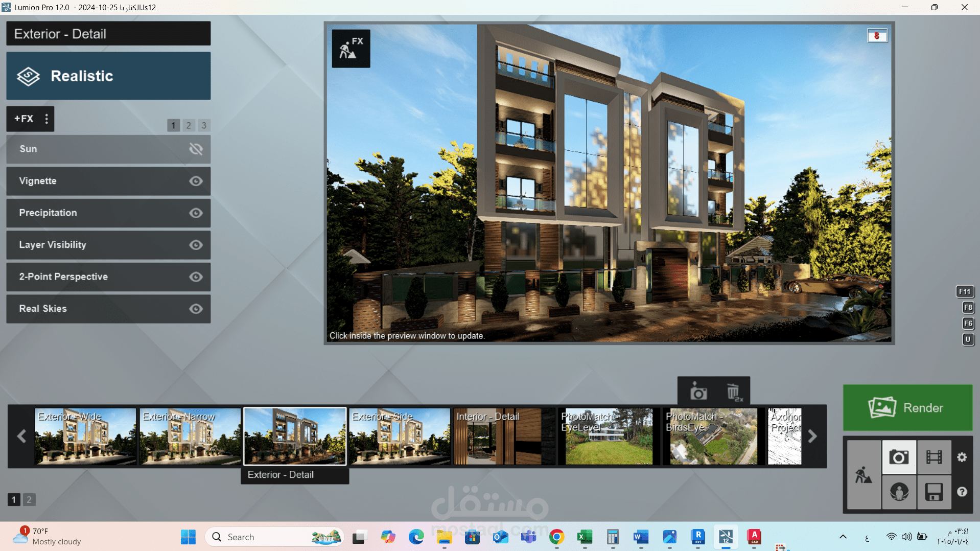Switch to effects tab 2
Viewport: 980px width, 551px height.
click(189, 125)
